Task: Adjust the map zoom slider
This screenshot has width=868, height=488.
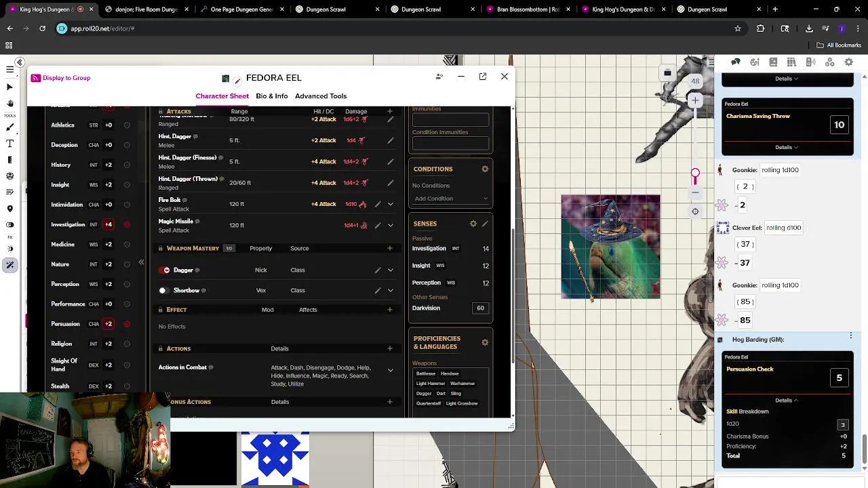Action: coord(695,173)
